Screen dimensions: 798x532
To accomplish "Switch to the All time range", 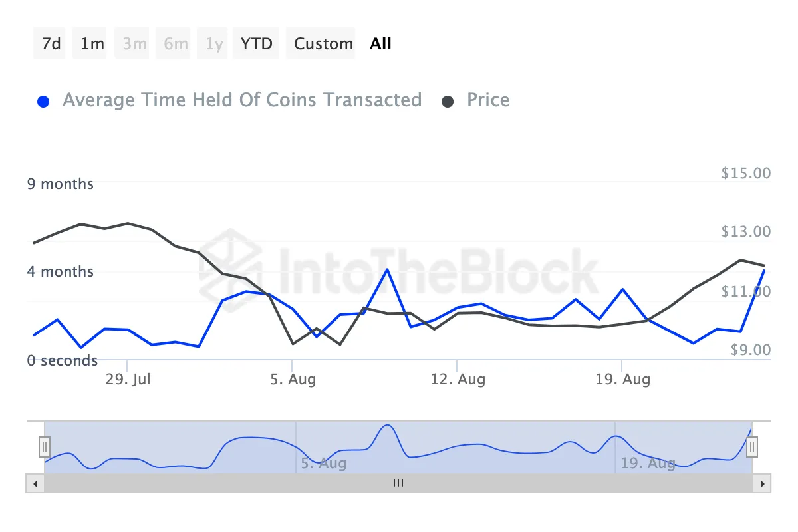I will click(x=381, y=44).
